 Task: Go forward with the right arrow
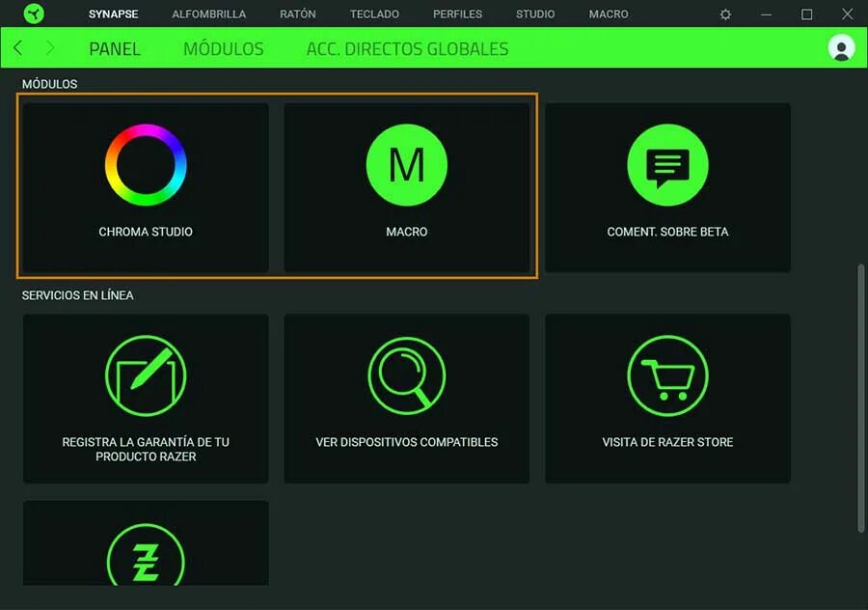50,48
